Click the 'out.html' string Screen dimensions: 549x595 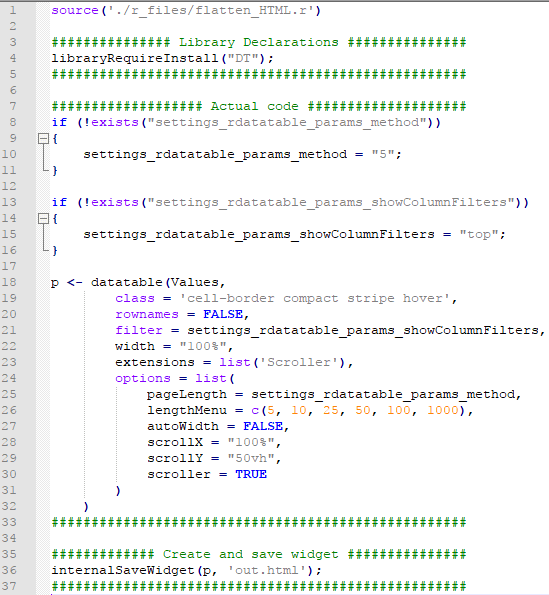267,570
